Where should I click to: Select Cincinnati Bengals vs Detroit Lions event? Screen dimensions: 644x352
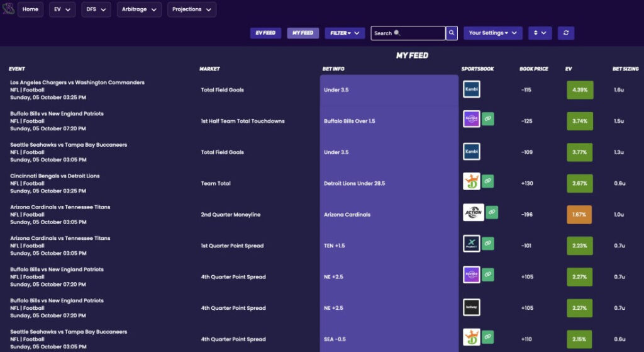55,176
